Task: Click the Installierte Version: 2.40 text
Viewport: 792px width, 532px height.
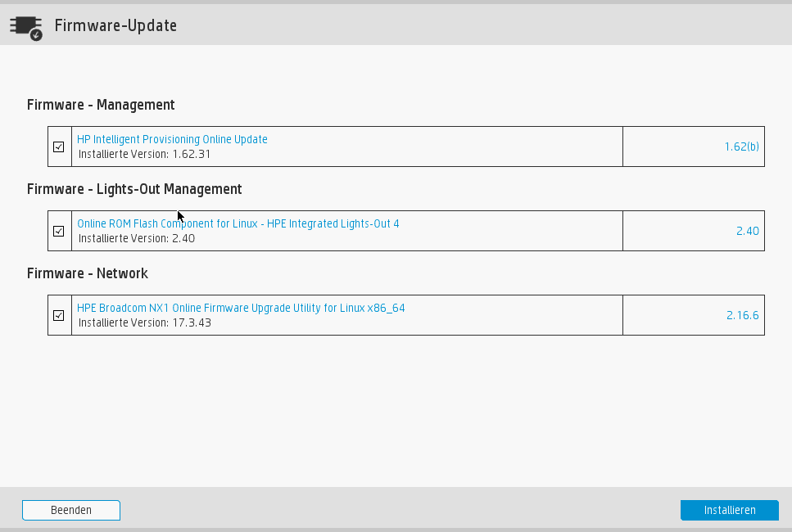Action: [x=137, y=238]
